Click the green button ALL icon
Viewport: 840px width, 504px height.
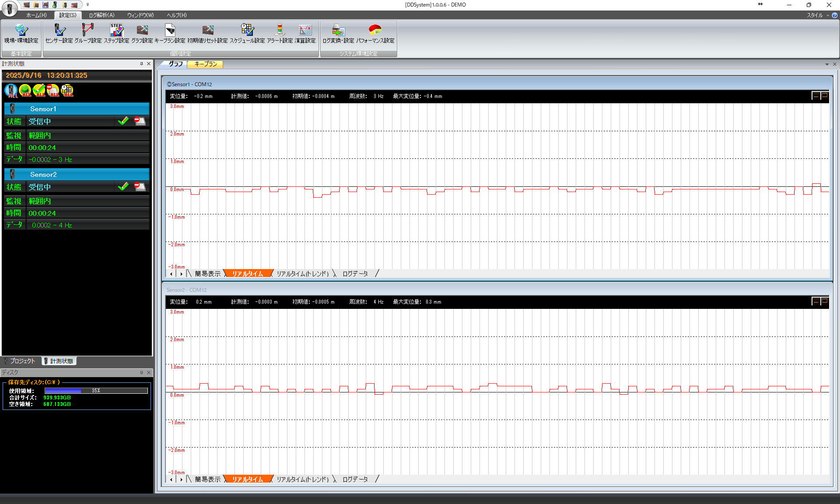coord(25,91)
